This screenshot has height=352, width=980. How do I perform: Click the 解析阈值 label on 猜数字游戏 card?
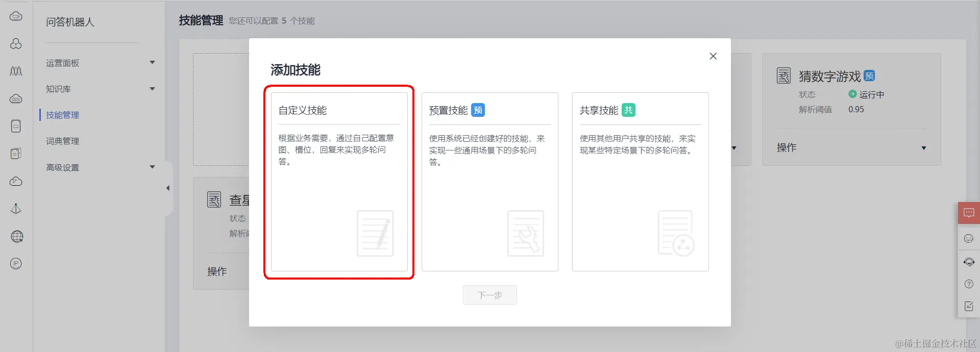[816, 109]
